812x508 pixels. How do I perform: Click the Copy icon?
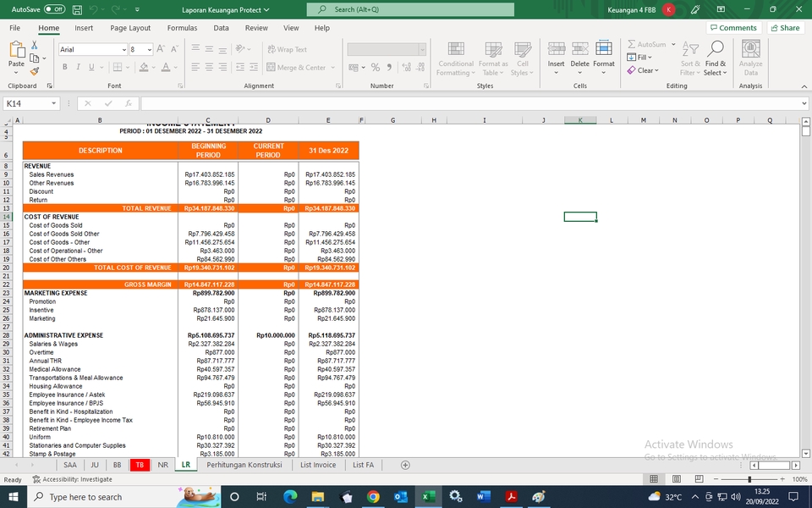click(35, 58)
